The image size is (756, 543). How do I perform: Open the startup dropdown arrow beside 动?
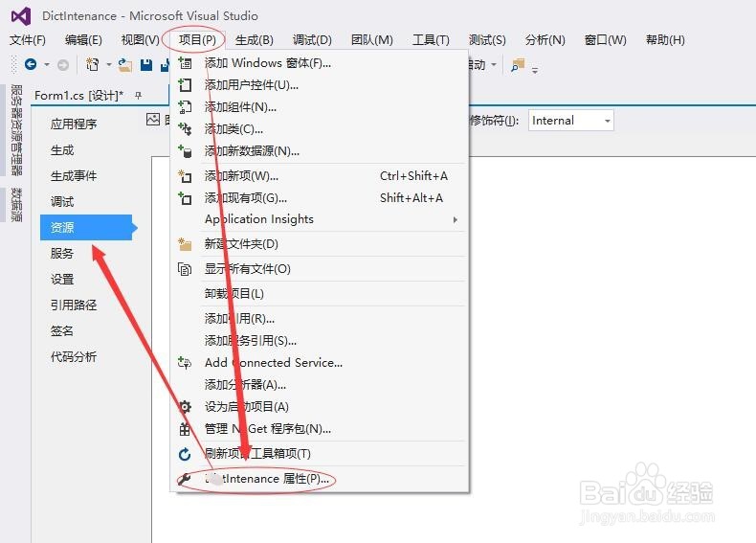coord(494,64)
